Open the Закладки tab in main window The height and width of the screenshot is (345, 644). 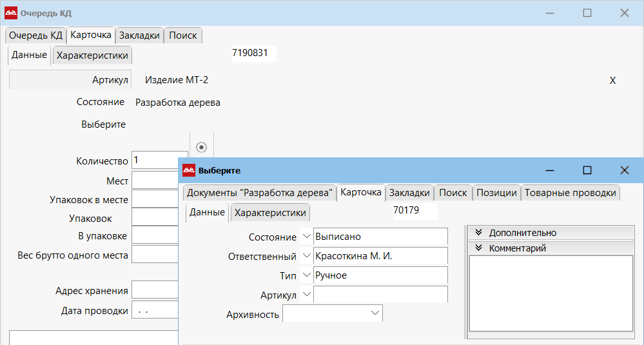[139, 35]
